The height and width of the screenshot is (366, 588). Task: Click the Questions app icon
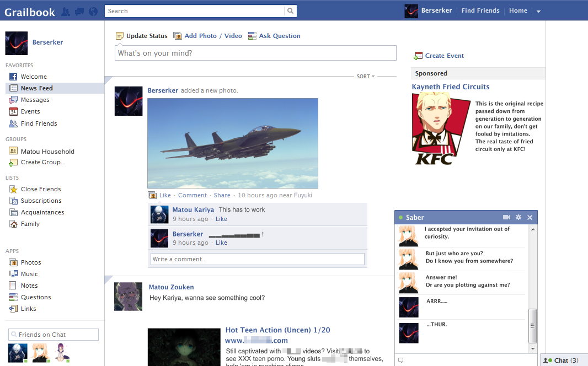pos(13,297)
